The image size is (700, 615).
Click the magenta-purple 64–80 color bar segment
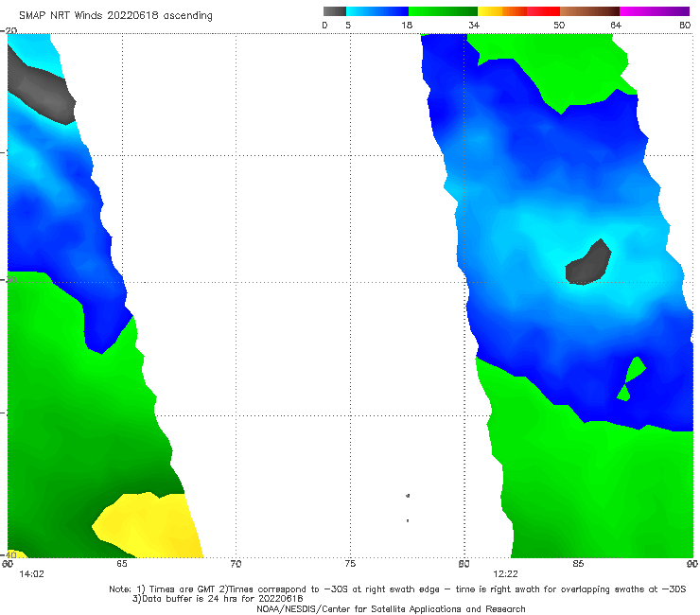click(655, 11)
